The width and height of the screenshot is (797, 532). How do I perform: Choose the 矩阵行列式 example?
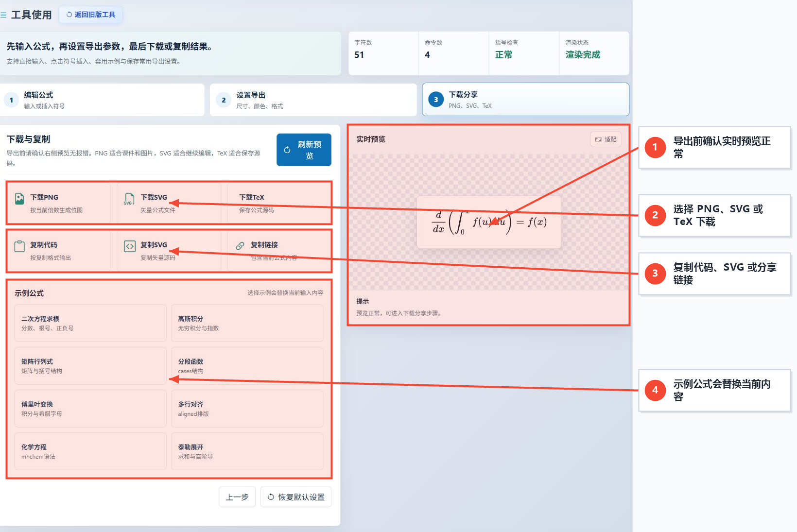[x=90, y=366]
